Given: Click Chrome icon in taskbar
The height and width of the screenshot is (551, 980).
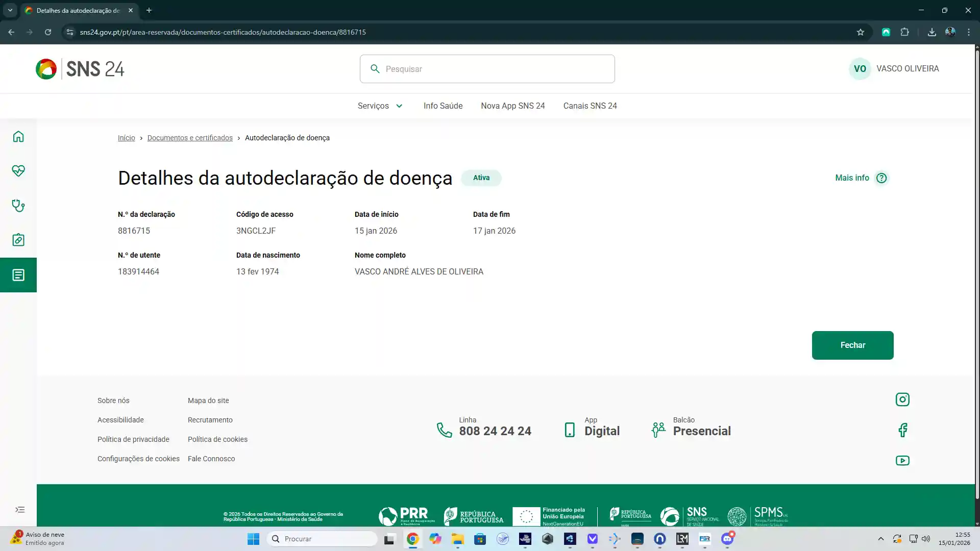Looking at the screenshot, I should tap(412, 539).
